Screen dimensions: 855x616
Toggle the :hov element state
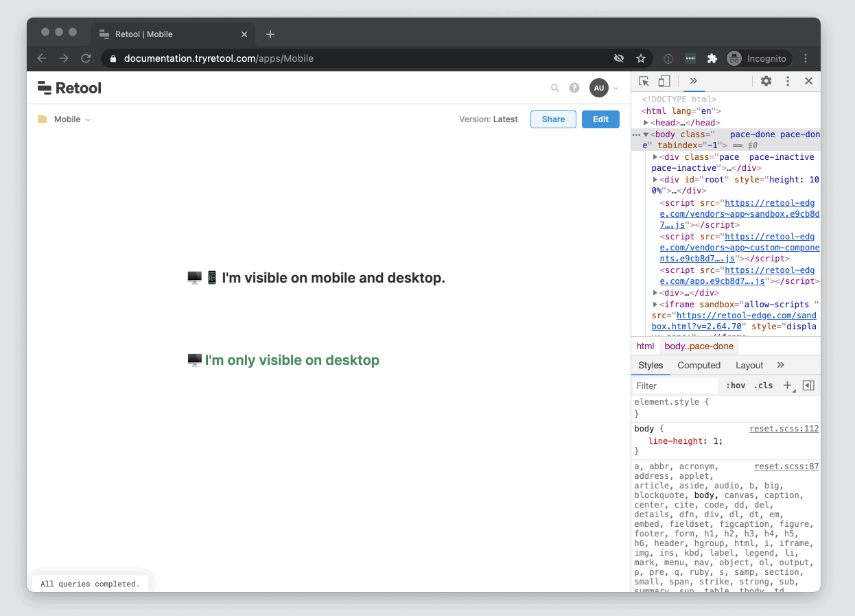point(736,386)
